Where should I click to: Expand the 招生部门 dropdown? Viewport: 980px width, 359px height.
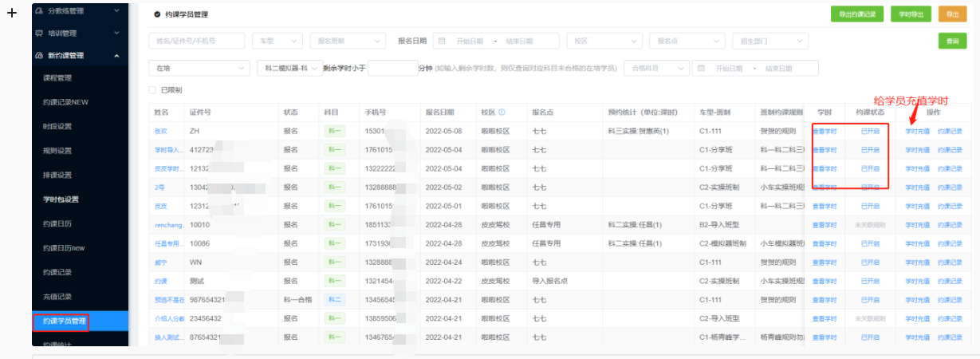[773, 41]
